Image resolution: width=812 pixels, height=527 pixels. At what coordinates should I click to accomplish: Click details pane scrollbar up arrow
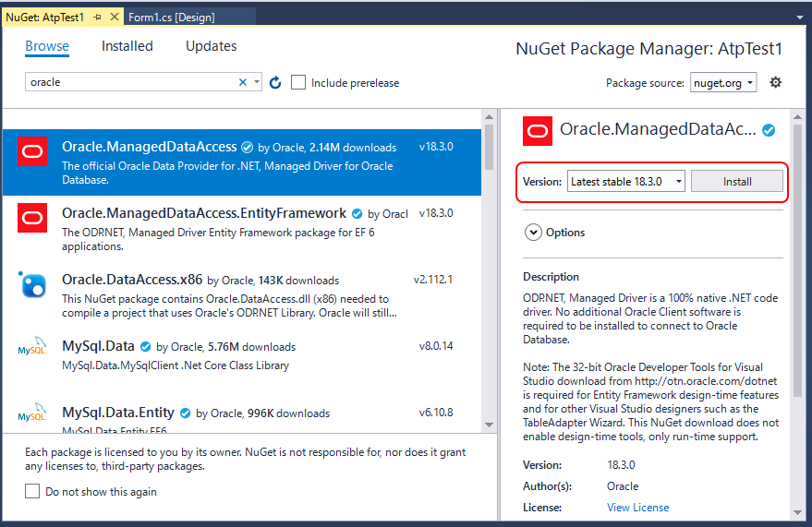click(797, 117)
